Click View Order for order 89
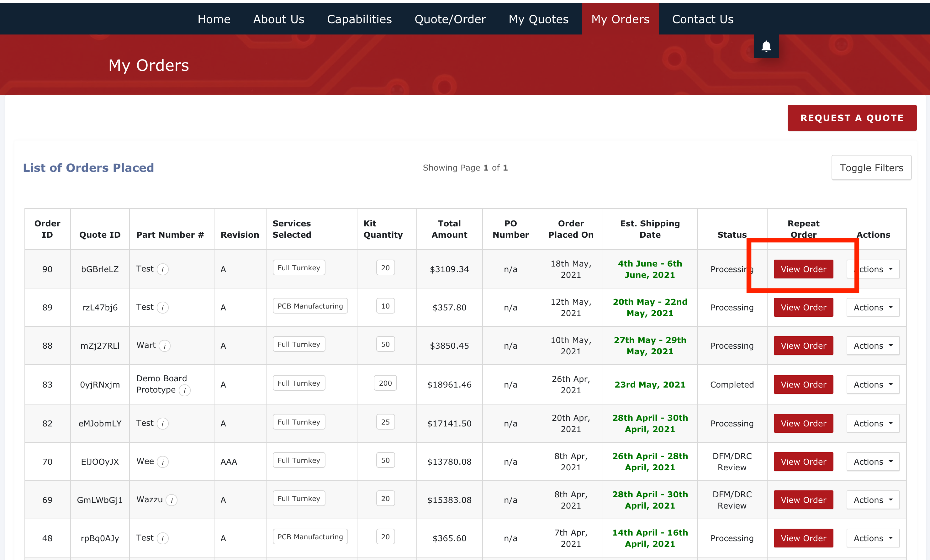Viewport: 930px width, 560px height. 803,307
